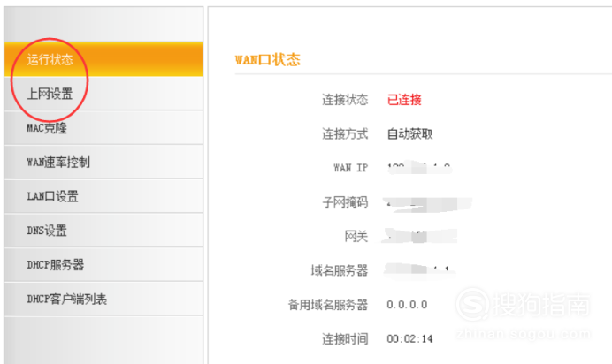Click the red 已连接 status text
612x364 pixels.
click(x=405, y=100)
